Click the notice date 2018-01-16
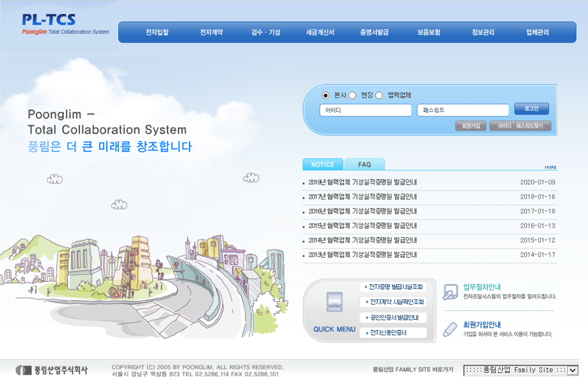This screenshot has width=588, height=388. click(538, 197)
